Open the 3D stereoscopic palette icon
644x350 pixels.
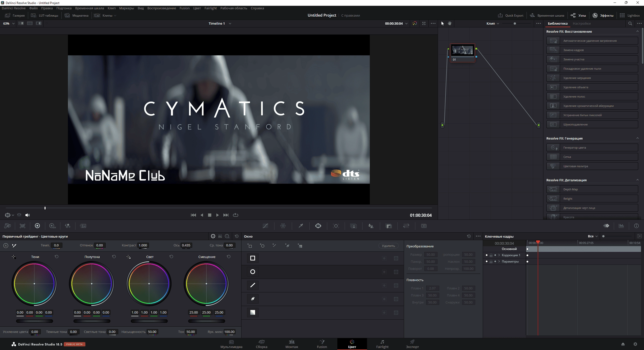424,226
